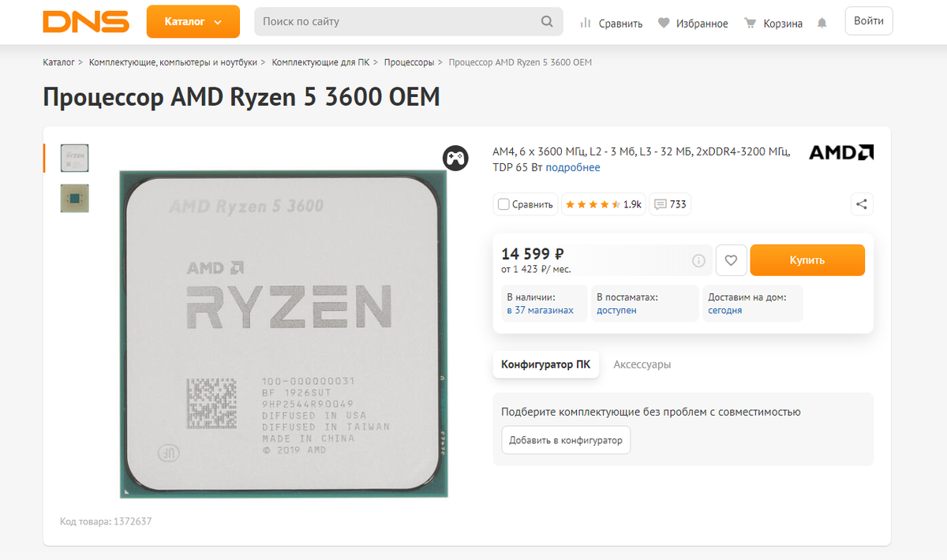Open the postamat доступен link

(x=616, y=310)
